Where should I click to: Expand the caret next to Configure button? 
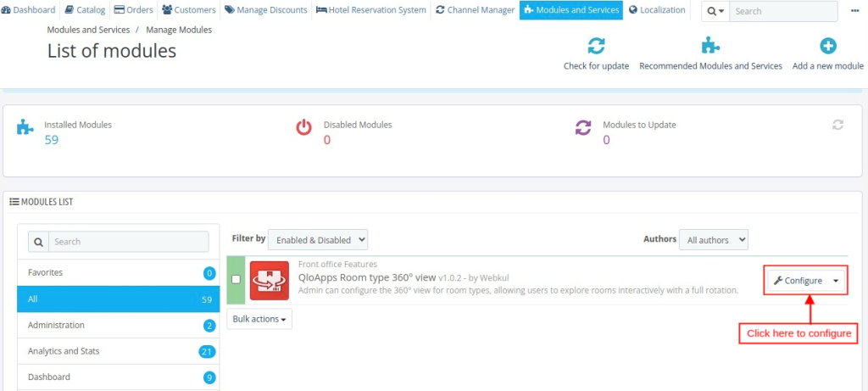pos(836,281)
